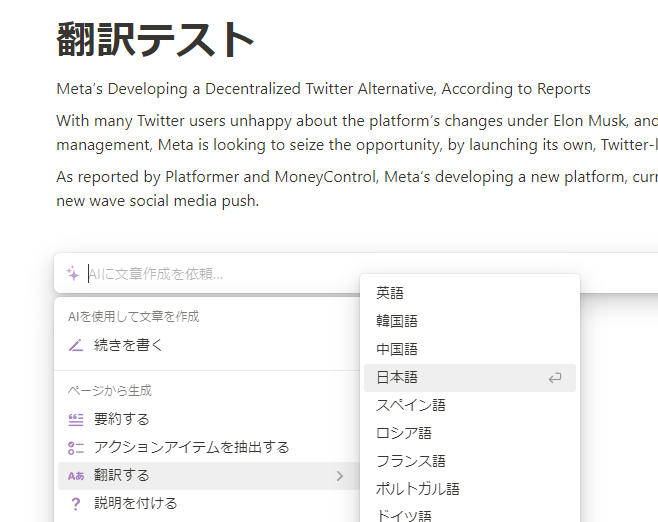Translate to 韓国語
Image resolution: width=658 pixels, height=522 pixels.
point(470,321)
